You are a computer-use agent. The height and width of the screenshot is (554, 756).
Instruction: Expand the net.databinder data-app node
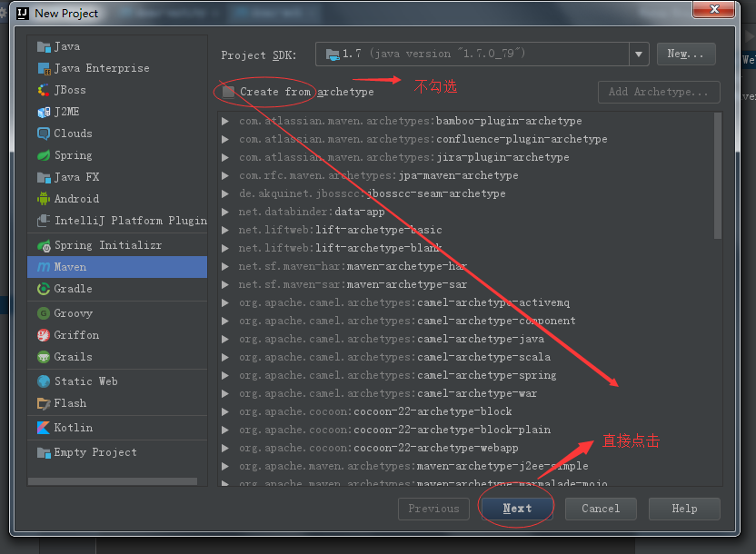point(225,212)
